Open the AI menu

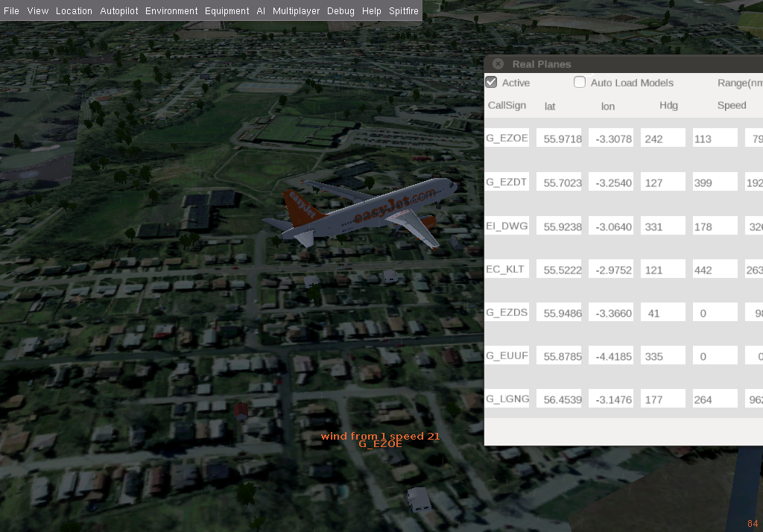coord(261,11)
